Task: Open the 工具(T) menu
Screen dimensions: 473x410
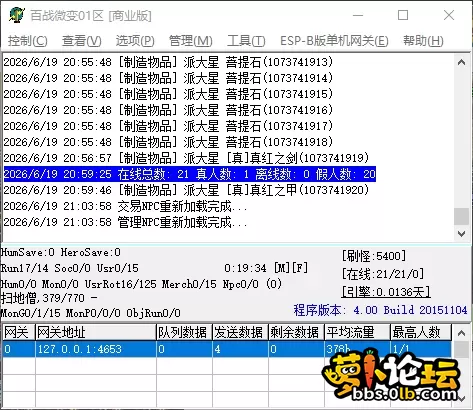Action: pos(246,41)
